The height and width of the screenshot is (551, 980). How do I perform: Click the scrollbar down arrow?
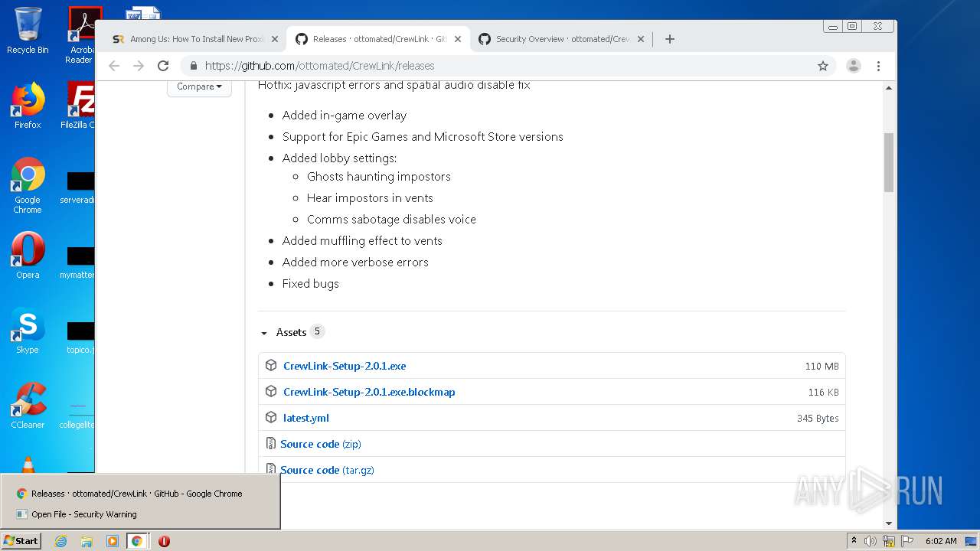(889, 523)
